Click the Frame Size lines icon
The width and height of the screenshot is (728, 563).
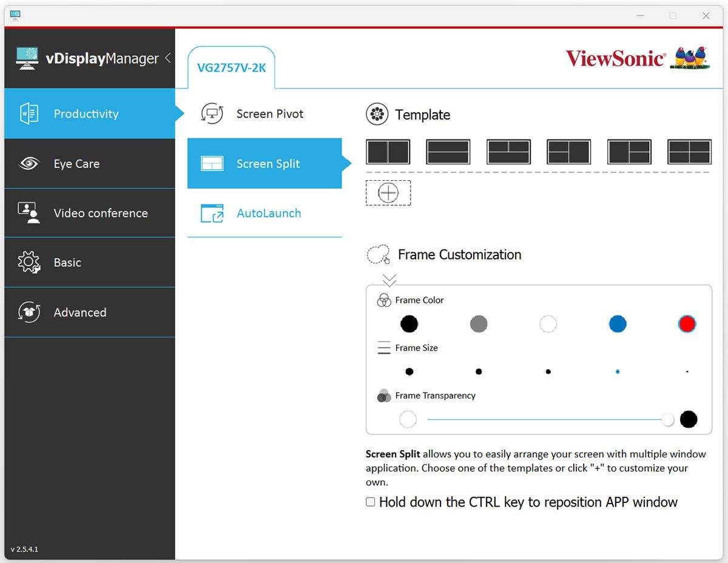pyautogui.click(x=384, y=348)
